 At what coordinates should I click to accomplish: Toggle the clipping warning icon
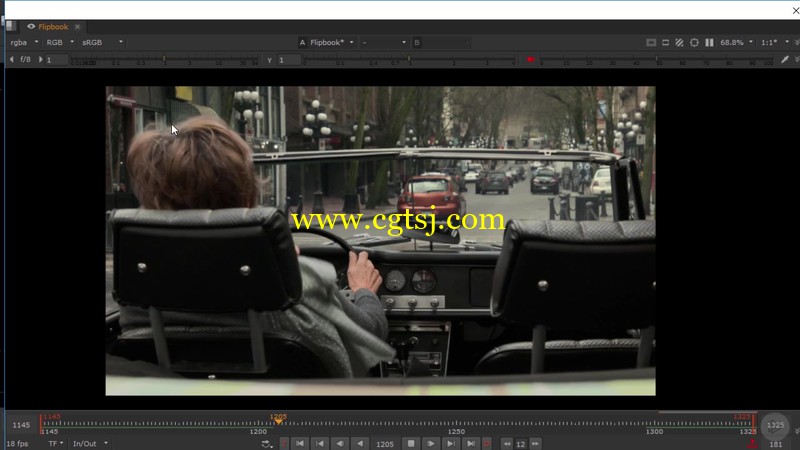pyautogui.click(x=651, y=42)
